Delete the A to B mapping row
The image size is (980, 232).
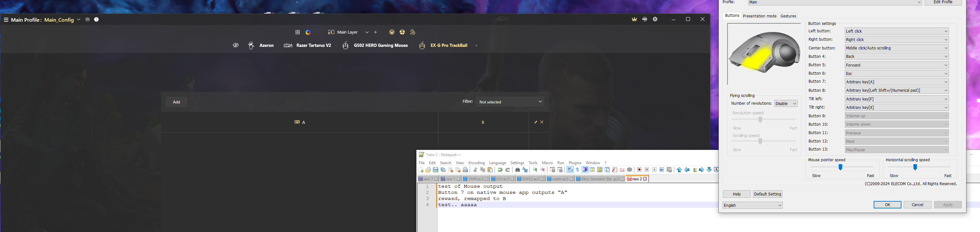coord(542,122)
